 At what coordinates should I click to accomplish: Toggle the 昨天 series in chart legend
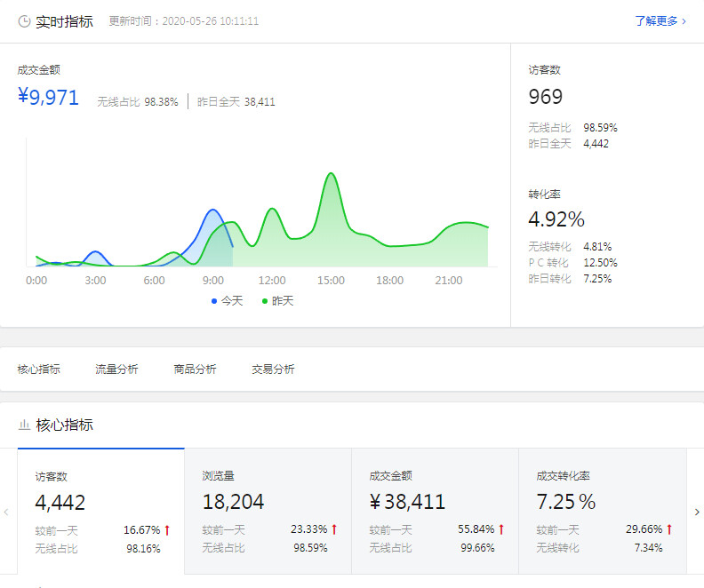click(x=277, y=301)
